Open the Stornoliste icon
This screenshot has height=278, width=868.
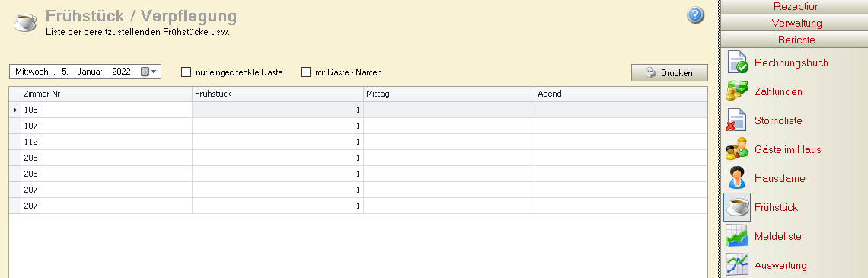(x=737, y=120)
